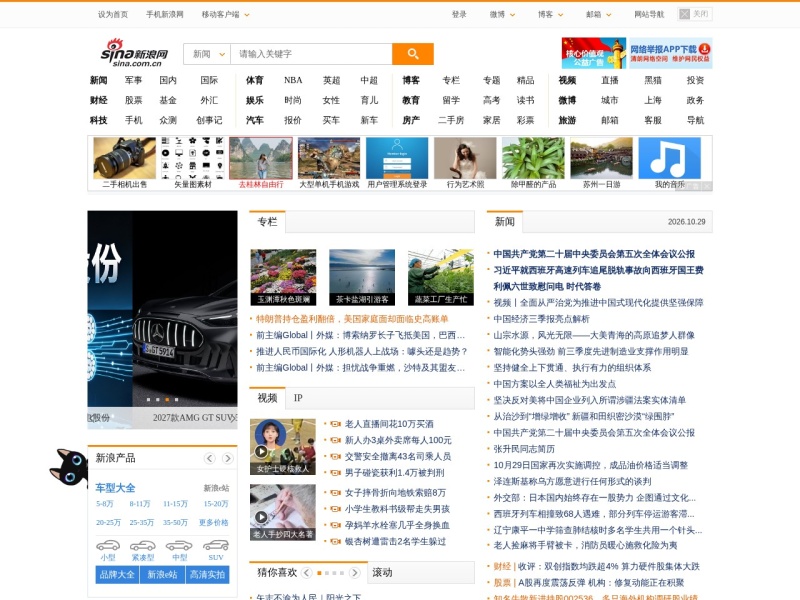Click video icon beside 交警安全撤离43名司乘人员
The image size is (800, 600).
(x=336, y=457)
